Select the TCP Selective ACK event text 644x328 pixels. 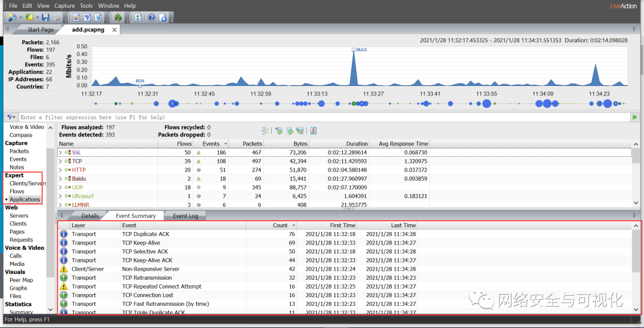145,251
